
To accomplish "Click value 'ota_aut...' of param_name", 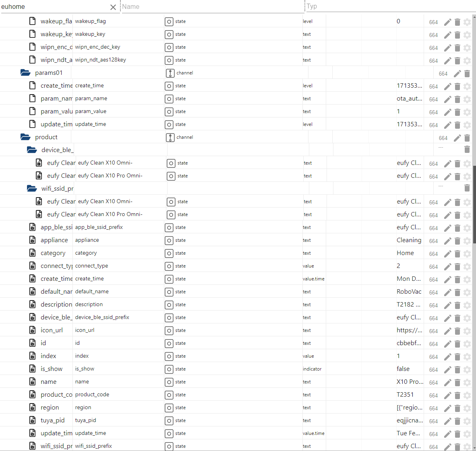I will 409,99.
